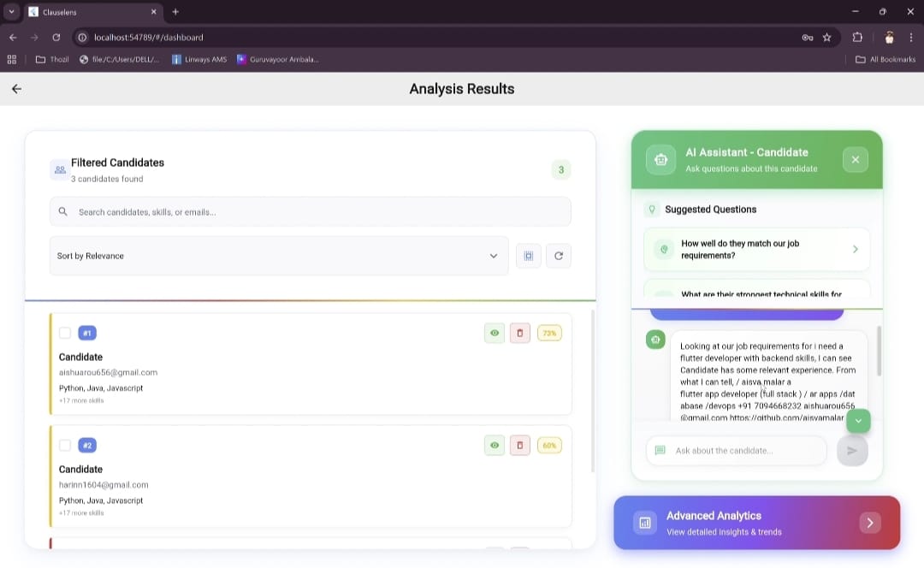Click the Filtered Candidates people icon
Image resolution: width=924 pixels, height=568 pixels.
[60, 169]
